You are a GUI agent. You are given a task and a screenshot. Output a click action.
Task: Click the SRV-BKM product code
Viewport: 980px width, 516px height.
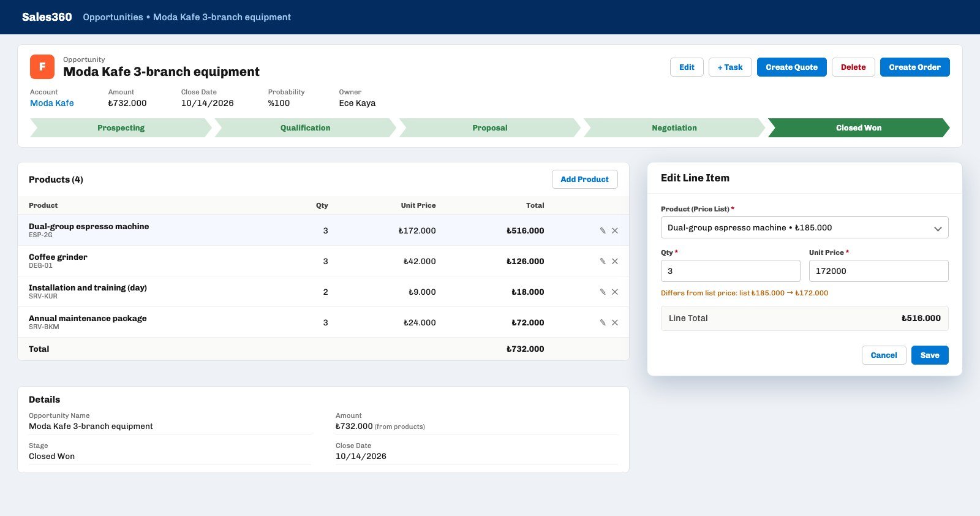click(x=44, y=327)
